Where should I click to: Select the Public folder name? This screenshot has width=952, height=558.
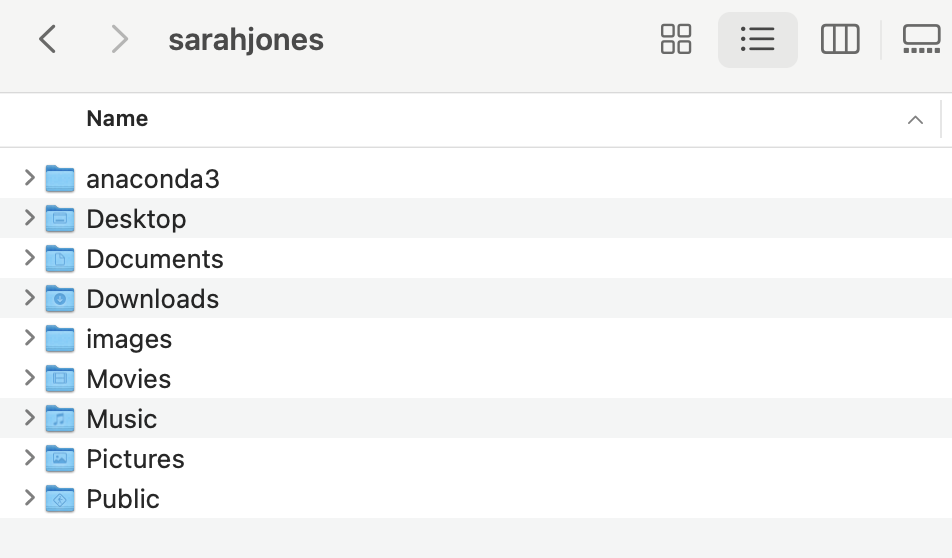click(x=123, y=499)
